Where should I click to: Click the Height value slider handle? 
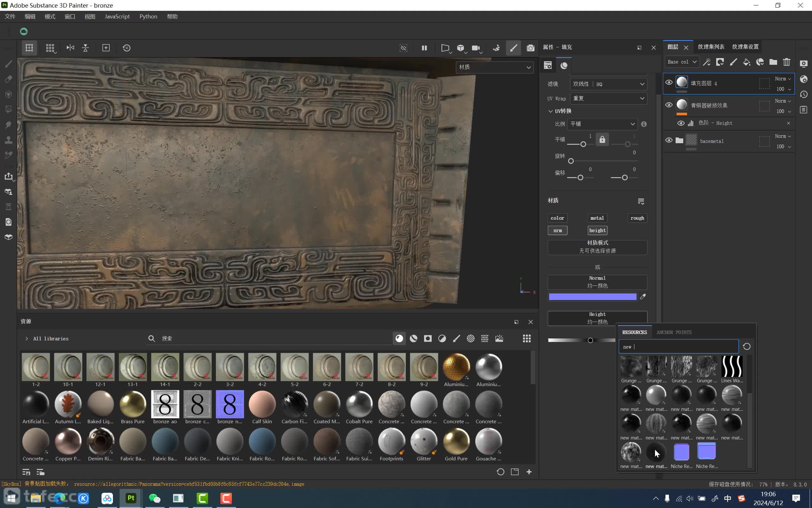tap(590, 340)
